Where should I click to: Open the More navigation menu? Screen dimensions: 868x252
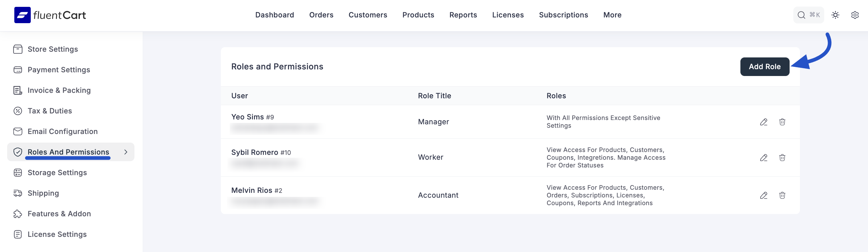coord(612,15)
